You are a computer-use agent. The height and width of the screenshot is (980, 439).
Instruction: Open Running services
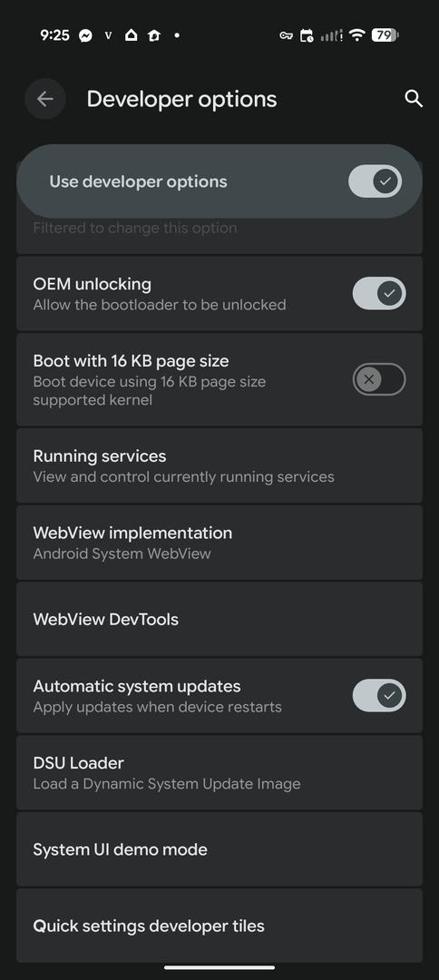click(x=219, y=465)
